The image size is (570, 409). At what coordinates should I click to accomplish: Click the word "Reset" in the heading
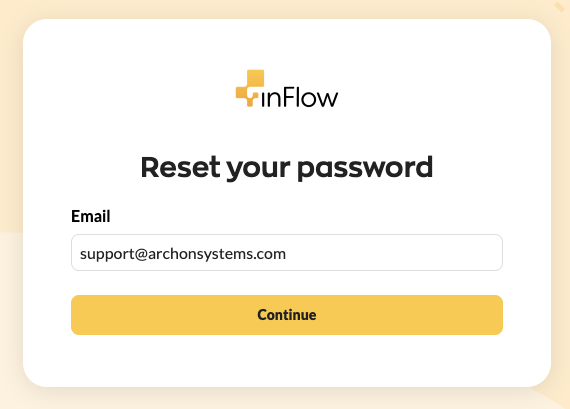click(180, 167)
